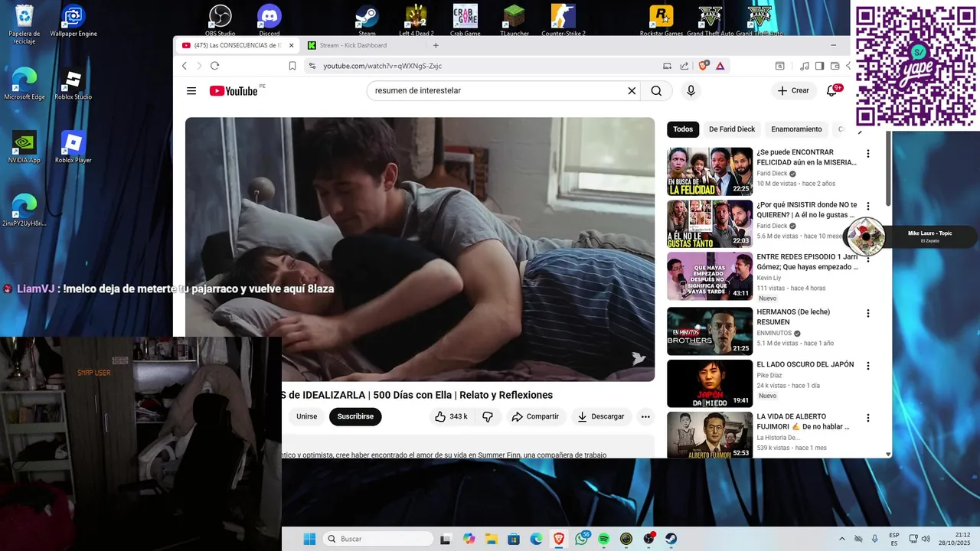Click the taskbar Buscar search box

click(378, 539)
